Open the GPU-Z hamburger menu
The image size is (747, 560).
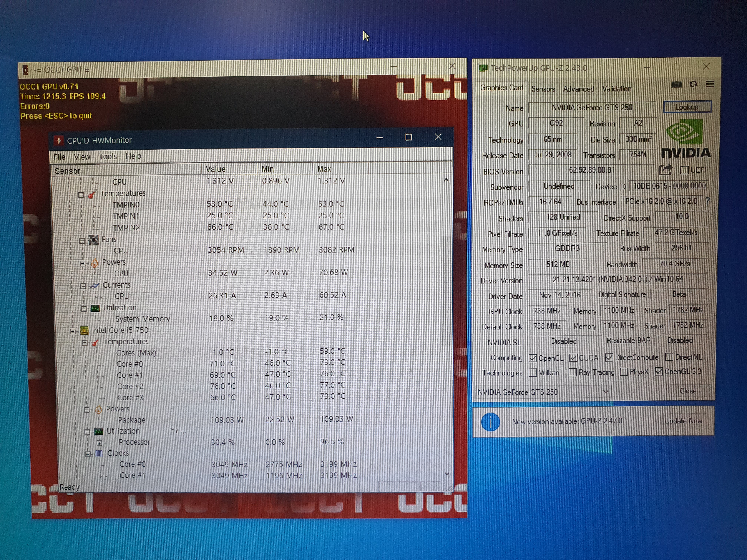tap(710, 84)
